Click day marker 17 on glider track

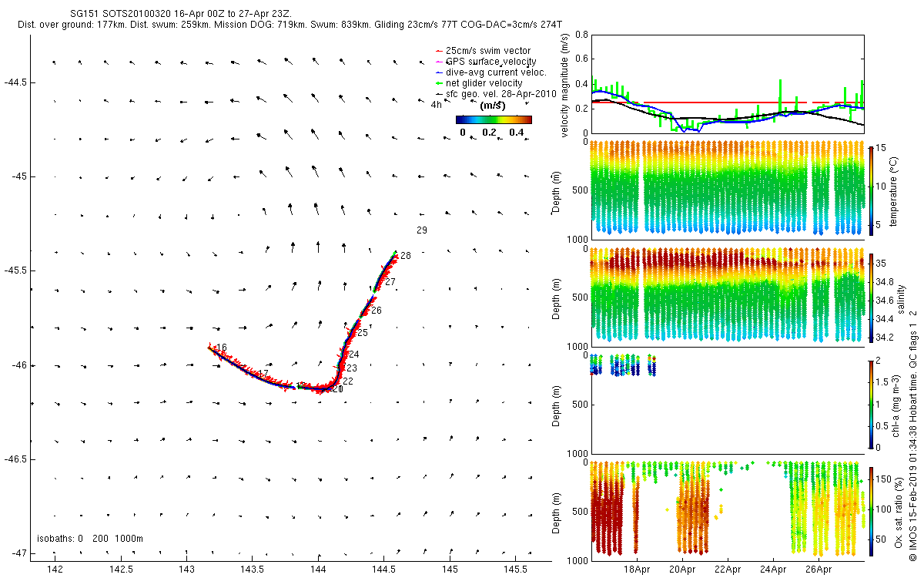pos(263,374)
